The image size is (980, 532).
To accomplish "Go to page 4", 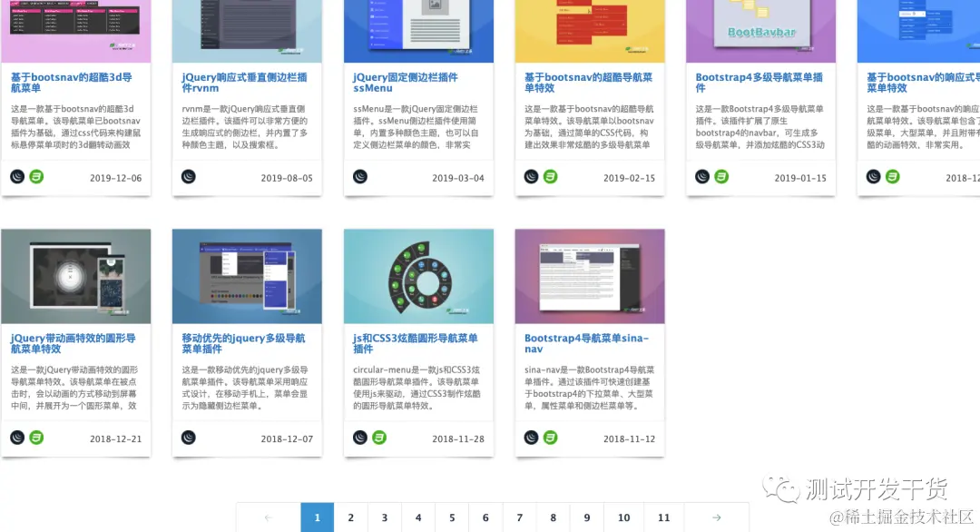I will click(418, 517).
